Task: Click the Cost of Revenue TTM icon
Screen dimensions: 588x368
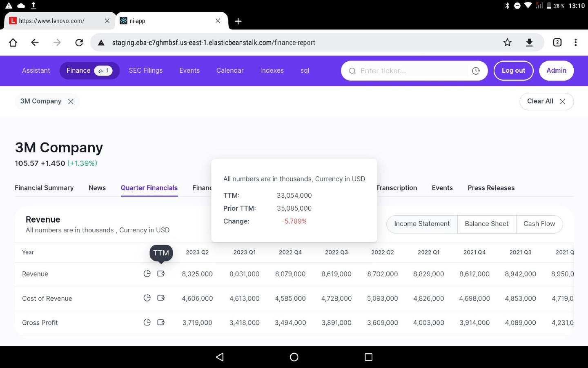Action: [x=161, y=298]
